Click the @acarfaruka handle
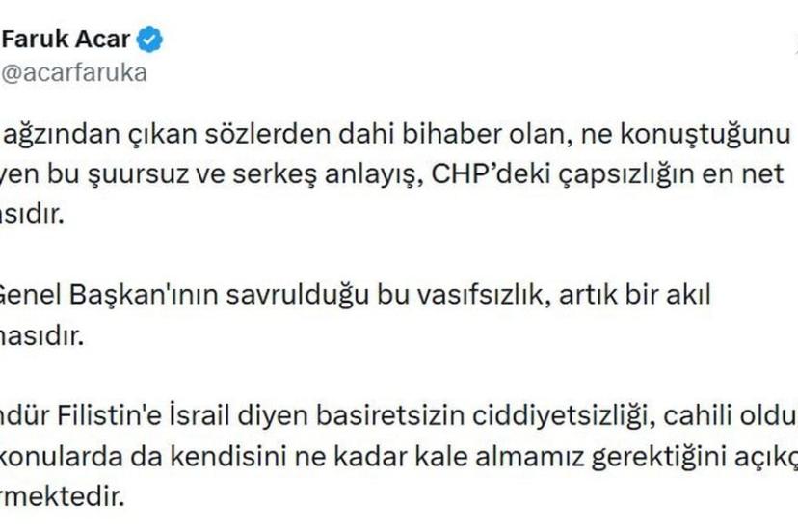The image size is (798, 532). tap(73, 73)
